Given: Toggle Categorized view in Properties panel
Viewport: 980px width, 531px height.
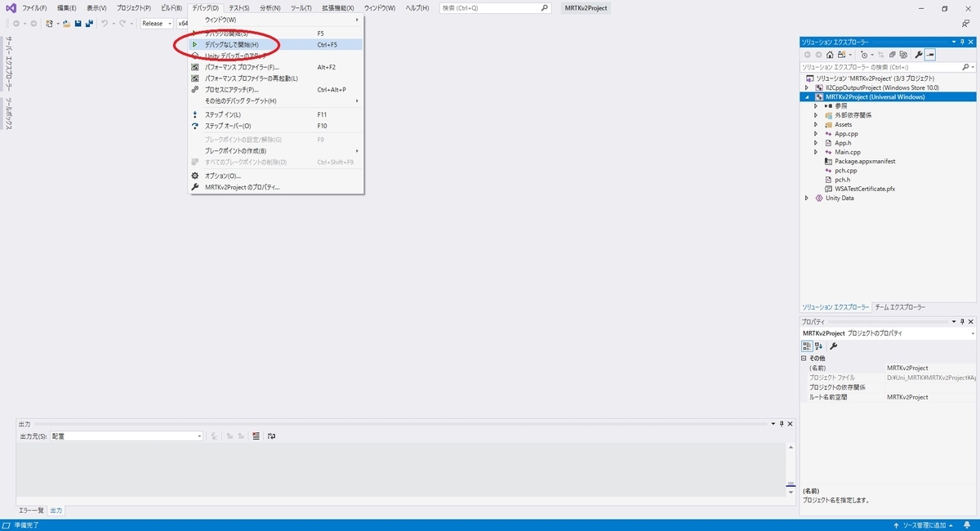Looking at the screenshot, I should click(807, 346).
